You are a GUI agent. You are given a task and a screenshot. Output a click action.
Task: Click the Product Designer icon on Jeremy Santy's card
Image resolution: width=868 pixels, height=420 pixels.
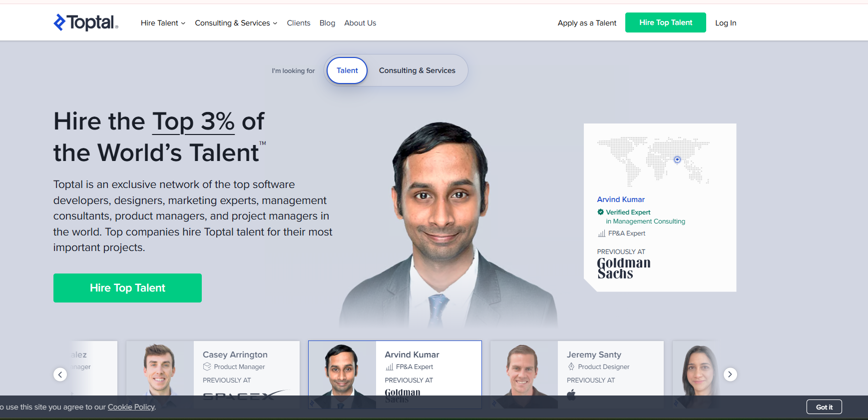tap(571, 366)
